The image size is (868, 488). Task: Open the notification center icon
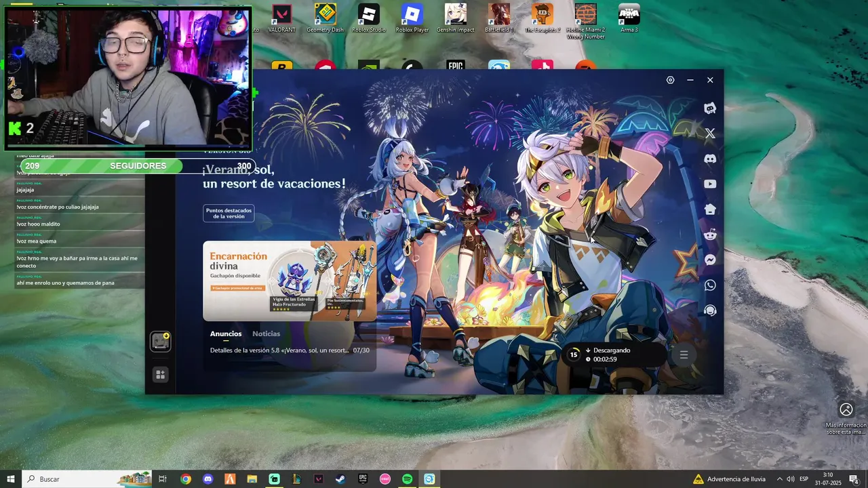854,479
